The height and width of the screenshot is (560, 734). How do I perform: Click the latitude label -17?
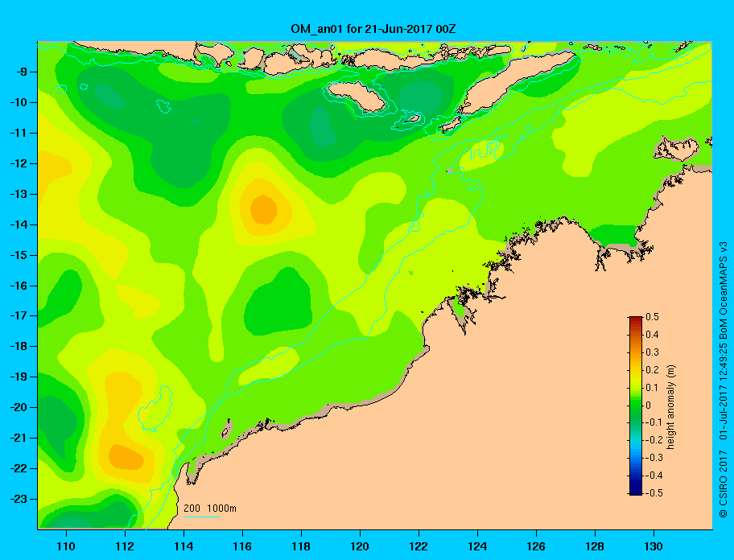point(22,315)
